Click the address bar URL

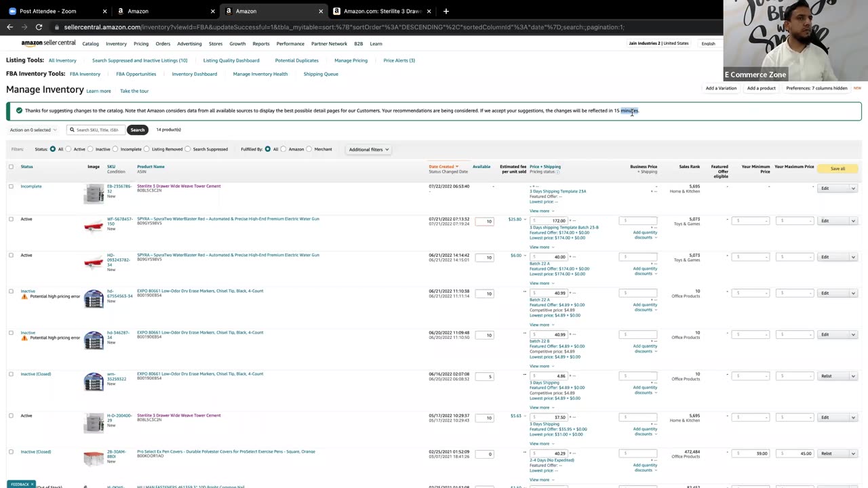[344, 27]
